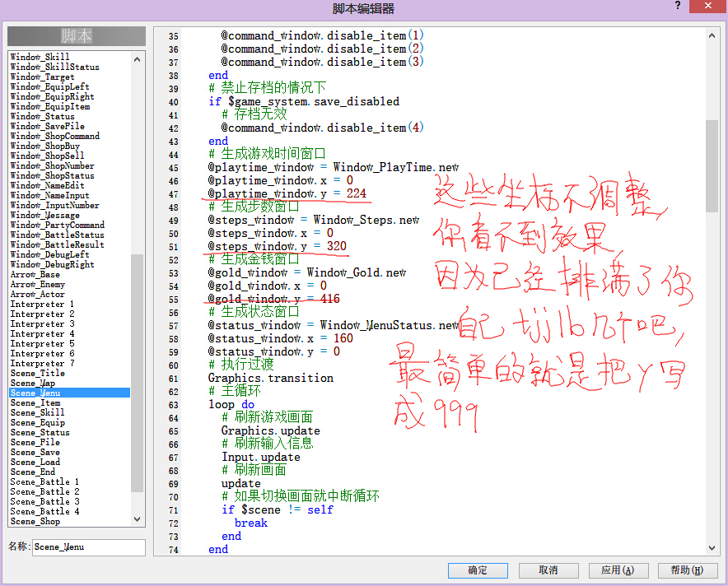
Task: Select Interpreter 4 script
Action: point(42,333)
